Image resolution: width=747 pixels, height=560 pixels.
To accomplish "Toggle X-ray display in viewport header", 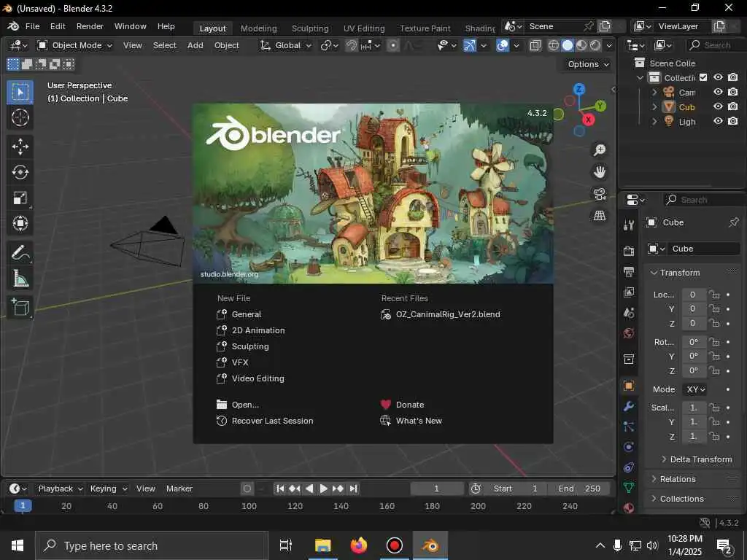I will [x=535, y=46].
